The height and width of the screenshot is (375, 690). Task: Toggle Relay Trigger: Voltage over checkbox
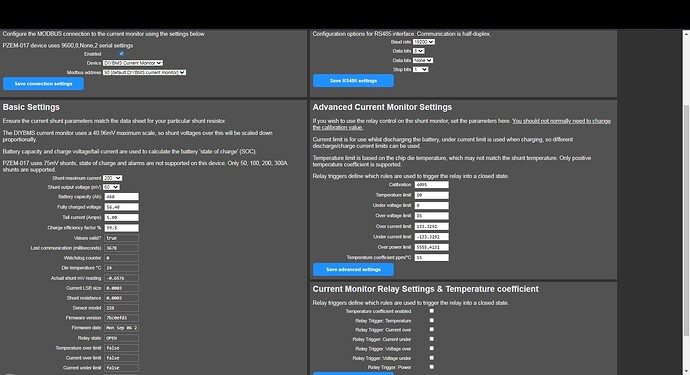(431, 348)
